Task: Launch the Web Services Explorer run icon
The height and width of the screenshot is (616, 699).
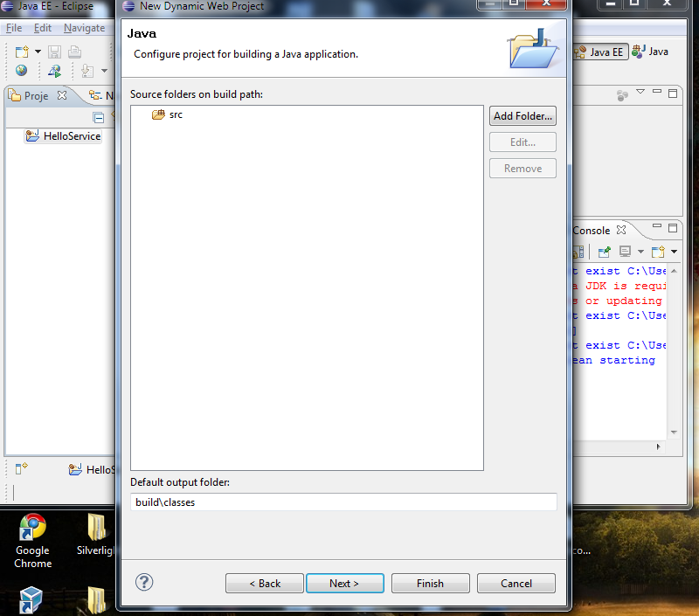Action: (x=54, y=71)
